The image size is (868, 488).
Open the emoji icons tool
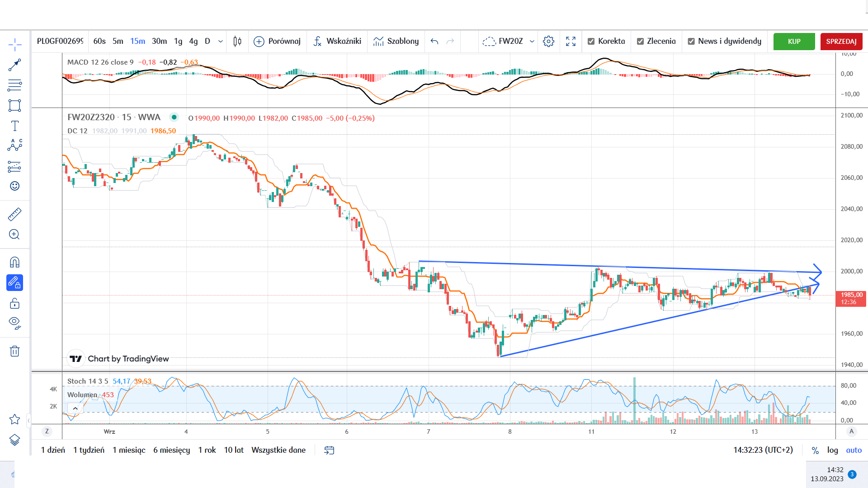[14, 186]
